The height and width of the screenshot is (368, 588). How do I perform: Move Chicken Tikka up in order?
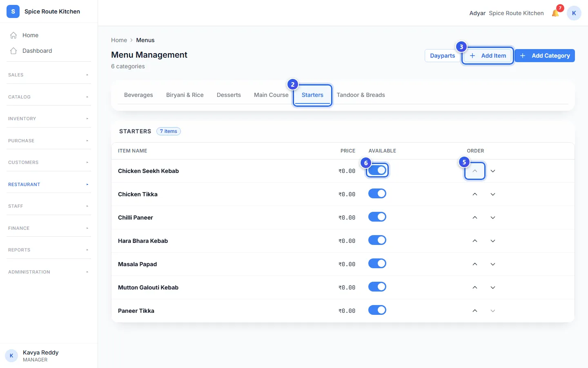(475, 194)
